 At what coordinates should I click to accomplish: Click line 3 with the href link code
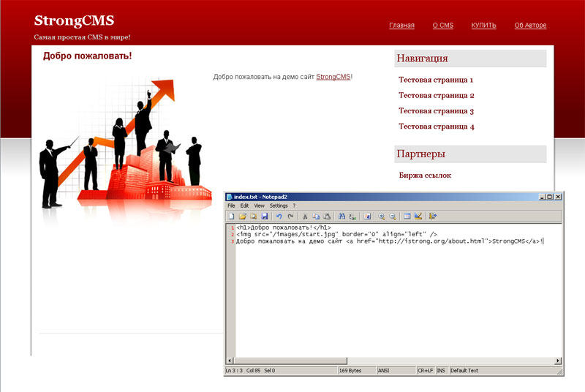pos(390,241)
